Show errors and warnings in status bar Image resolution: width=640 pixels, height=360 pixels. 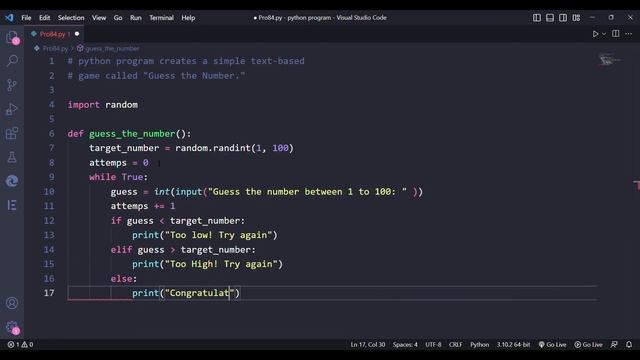coord(20,344)
